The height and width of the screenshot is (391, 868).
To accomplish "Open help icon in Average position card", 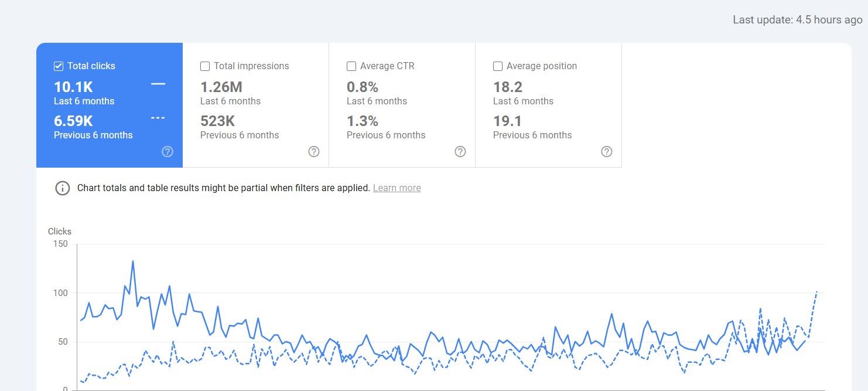I will pyautogui.click(x=607, y=152).
